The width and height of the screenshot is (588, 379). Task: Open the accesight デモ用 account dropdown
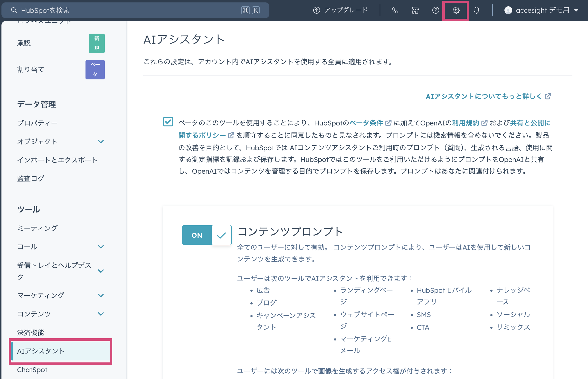point(541,10)
